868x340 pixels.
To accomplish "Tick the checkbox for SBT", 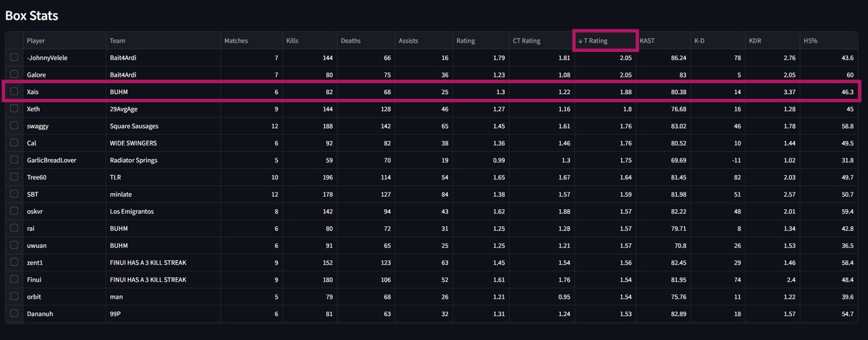I will tap(14, 194).
